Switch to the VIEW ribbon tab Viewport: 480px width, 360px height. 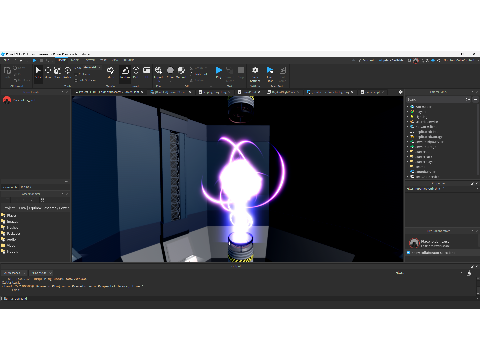click(115, 60)
